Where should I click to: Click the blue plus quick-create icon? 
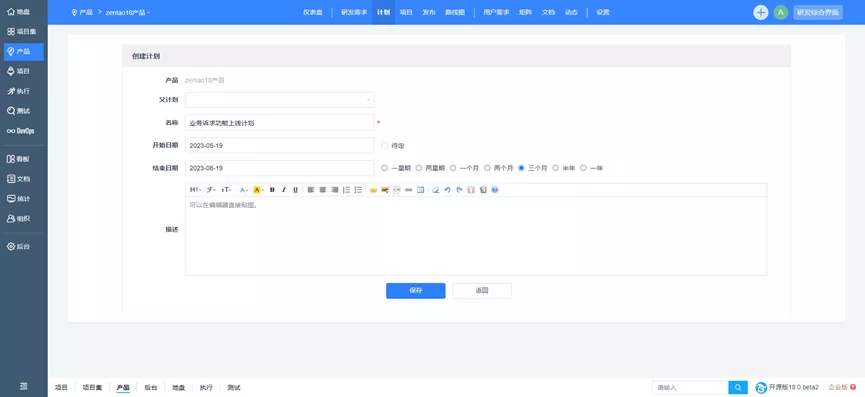coord(761,12)
